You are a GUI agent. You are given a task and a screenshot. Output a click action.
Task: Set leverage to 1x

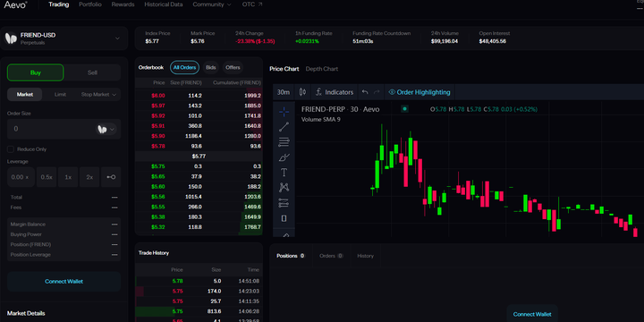tap(68, 177)
